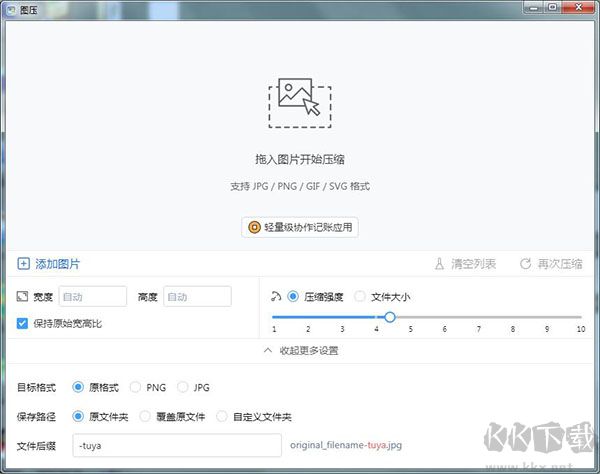
Task: Click the image drop zone icon
Action: (300, 100)
